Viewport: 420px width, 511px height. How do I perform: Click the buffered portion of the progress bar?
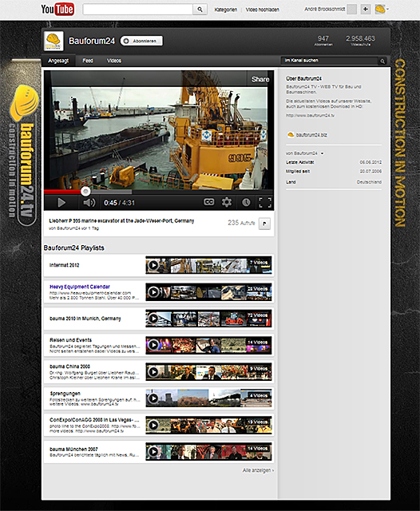pyautogui.click(x=111, y=192)
